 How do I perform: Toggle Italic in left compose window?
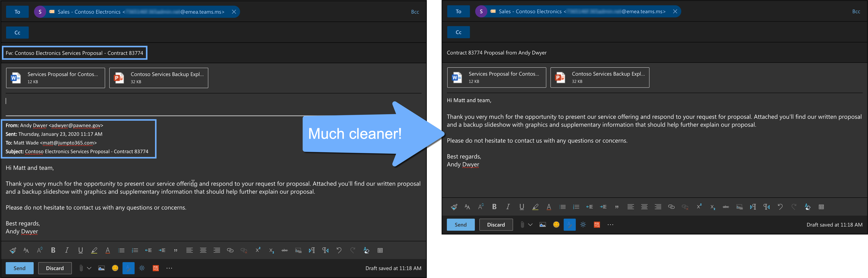point(67,250)
